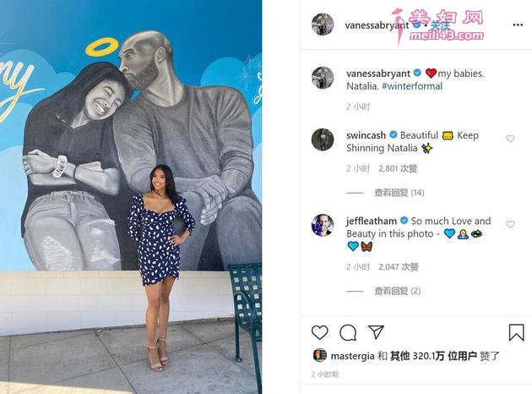Like jeffleatham's comment with small heart
The width and height of the screenshot is (532, 394).
click(x=510, y=224)
